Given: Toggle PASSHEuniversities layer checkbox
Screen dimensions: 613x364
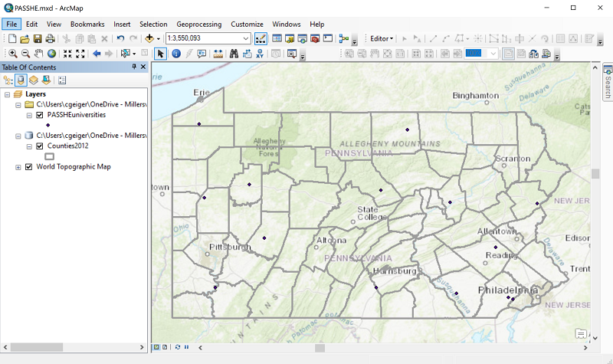Looking at the screenshot, I should 40,115.
